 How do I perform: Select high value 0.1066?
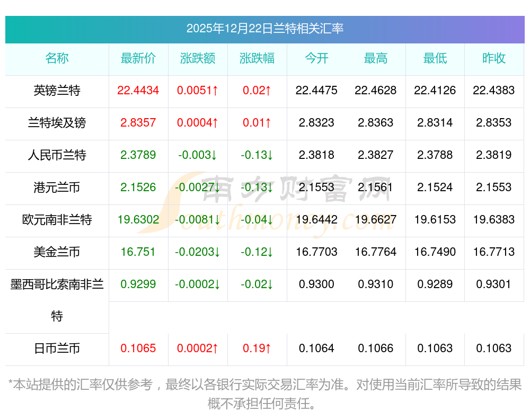tap(376, 348)
